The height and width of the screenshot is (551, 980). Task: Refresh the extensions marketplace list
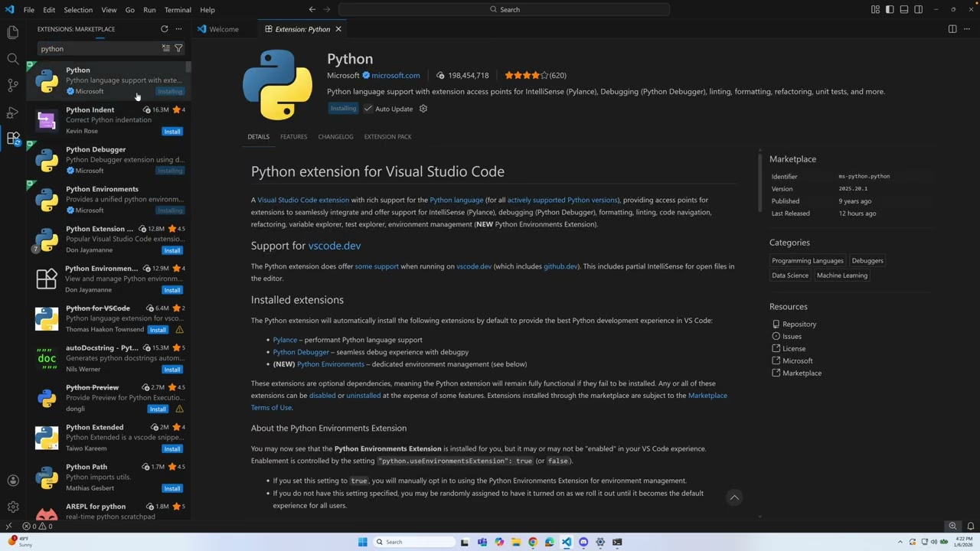point(164,29)
